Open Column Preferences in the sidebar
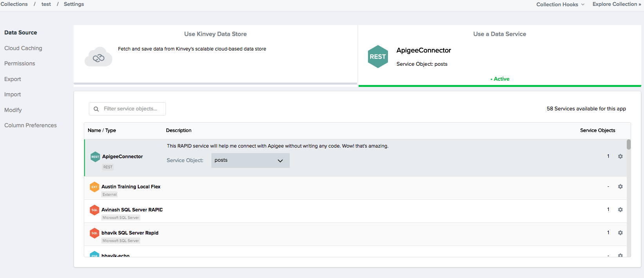This screenshot has height=278, width=644. point(31,125)
